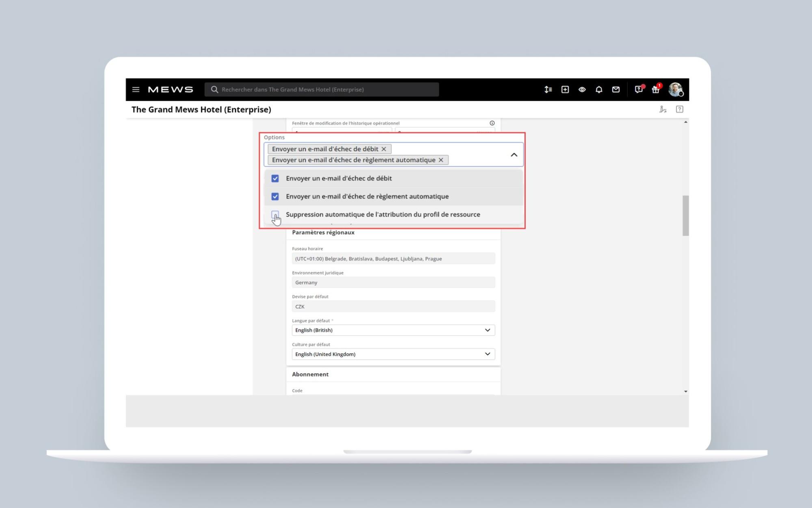Uncheck e-mail d'échec de règlement automatique option
Viewport: 812px width, 508px height.
click(275, 196)
